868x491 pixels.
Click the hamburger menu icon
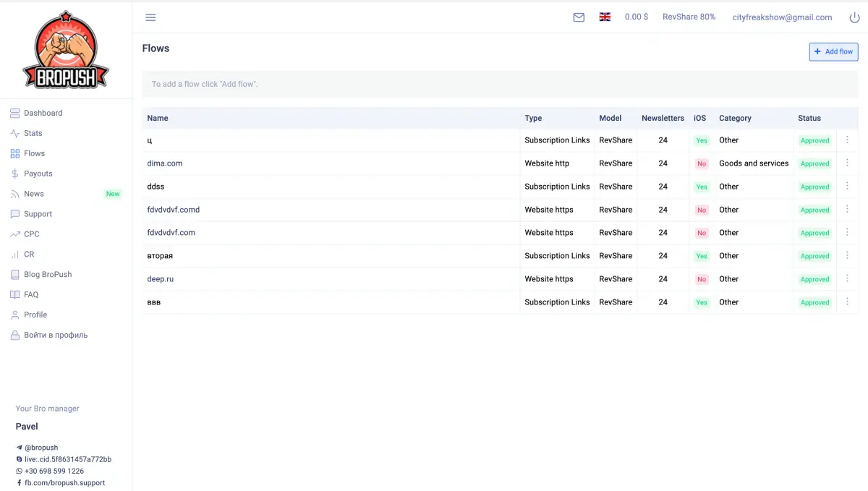[150, 17]
